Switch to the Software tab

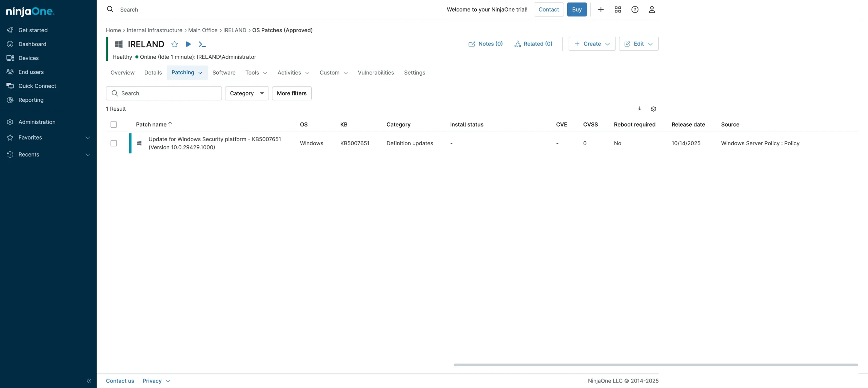[224, 73]
